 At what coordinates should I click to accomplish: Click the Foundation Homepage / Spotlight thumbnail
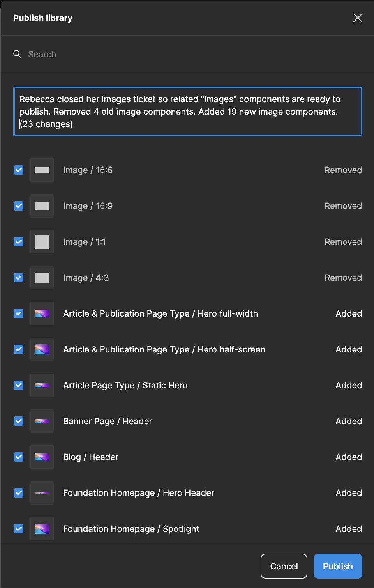point(42,529)
